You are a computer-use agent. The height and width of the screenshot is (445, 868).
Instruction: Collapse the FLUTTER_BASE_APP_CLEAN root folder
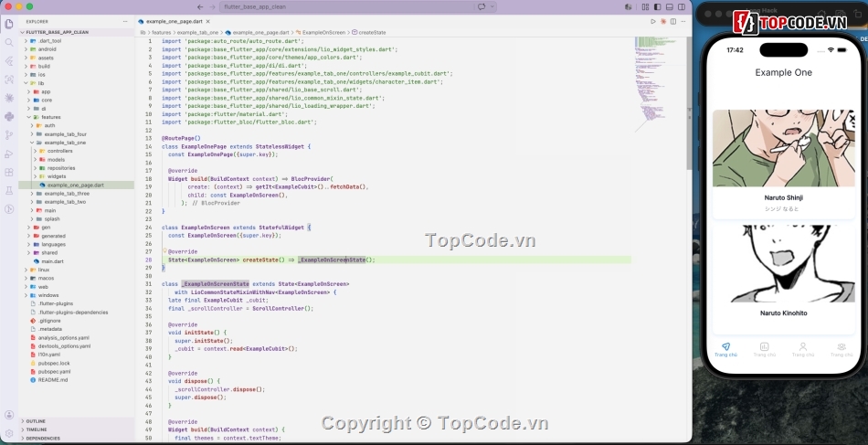(77, 32)
